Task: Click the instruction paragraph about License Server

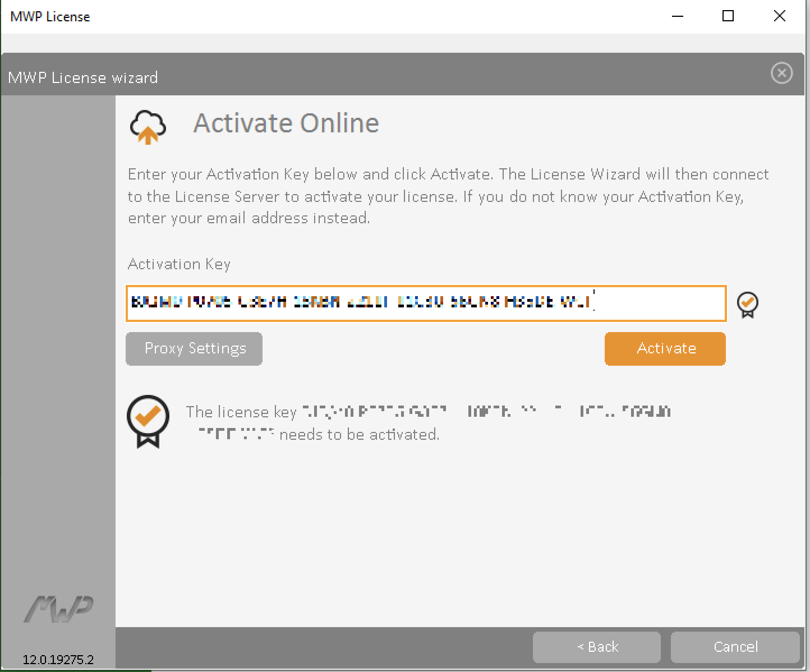Action: (448, 196)
